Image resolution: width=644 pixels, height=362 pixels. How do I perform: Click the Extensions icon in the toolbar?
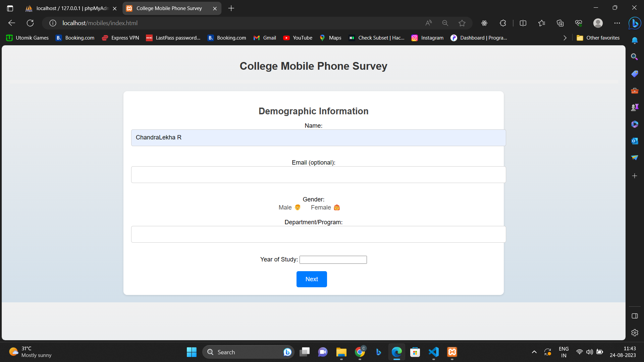point(502,23)
